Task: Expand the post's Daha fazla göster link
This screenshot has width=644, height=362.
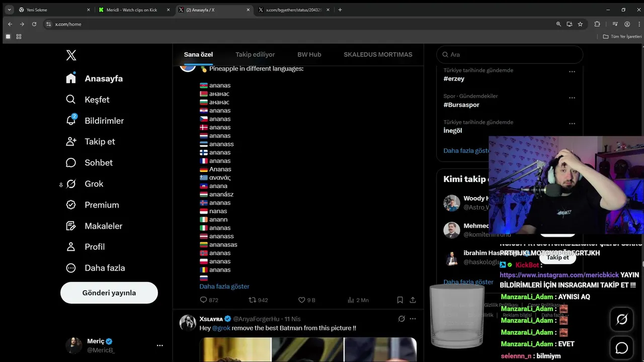Action: (224, 286)
